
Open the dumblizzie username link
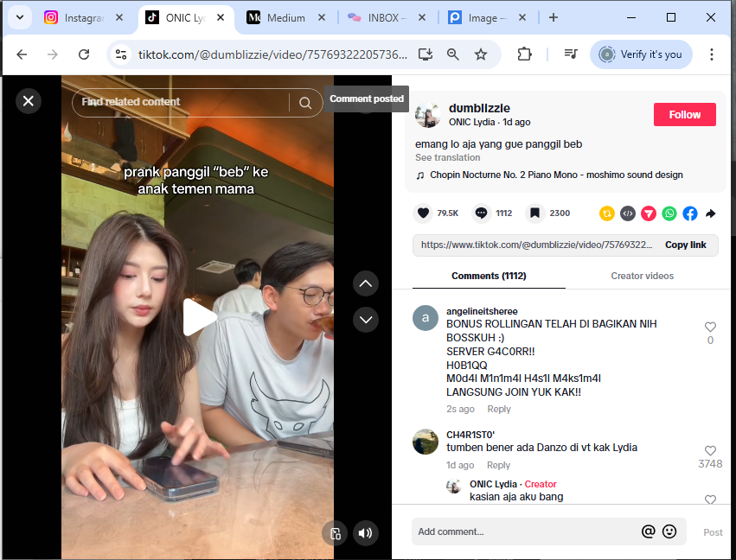tap(479, 108)
